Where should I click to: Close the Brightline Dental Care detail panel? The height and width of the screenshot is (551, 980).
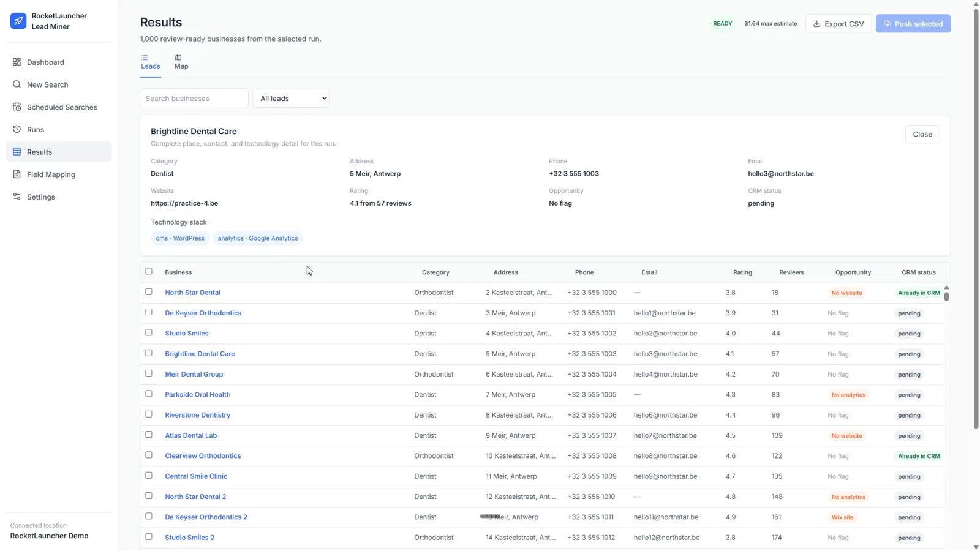pyautogui.click(x=922, y=134)
